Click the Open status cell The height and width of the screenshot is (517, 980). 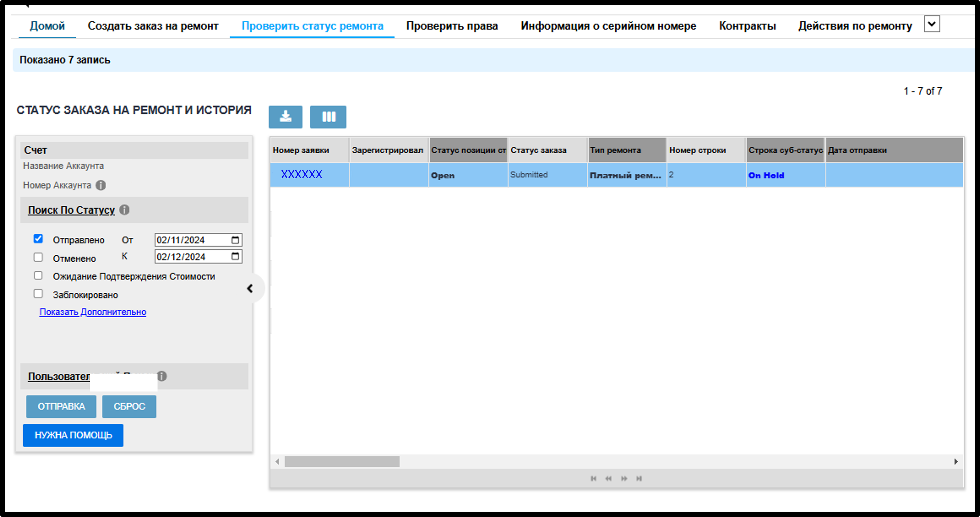click(x=468, y=175)
